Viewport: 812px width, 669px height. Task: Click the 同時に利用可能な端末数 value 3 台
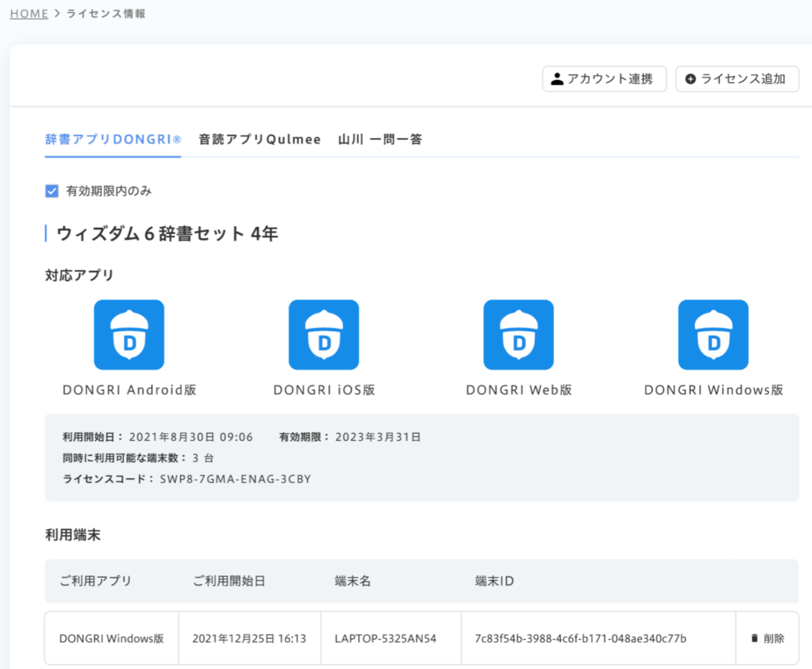click(x=203, y=458)
